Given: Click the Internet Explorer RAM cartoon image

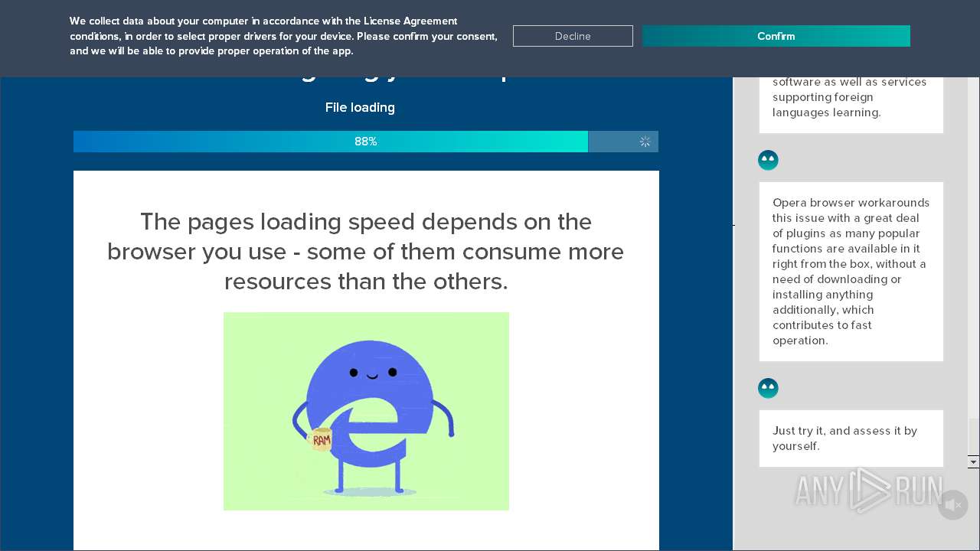Looking at the screenshot, I should click(x=366, y=411).
